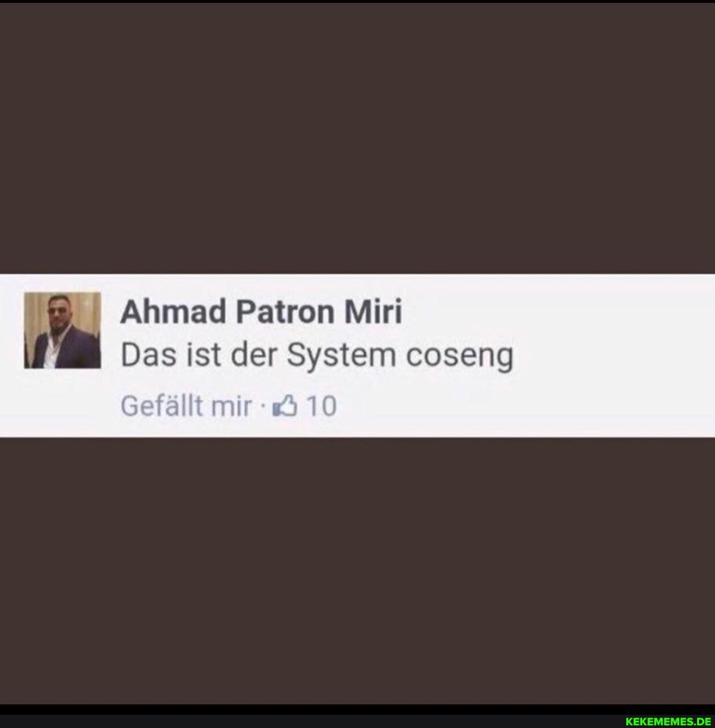Click the dot separator after Gefällt mir
The height and width of the screenshot is (728, 715).
pos(263,407)
